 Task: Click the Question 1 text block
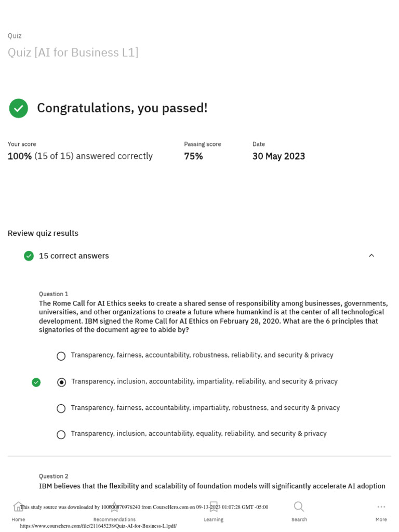213,316
